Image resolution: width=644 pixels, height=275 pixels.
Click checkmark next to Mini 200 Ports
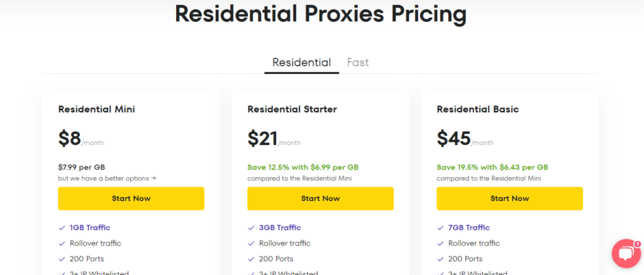click(62, 259)
